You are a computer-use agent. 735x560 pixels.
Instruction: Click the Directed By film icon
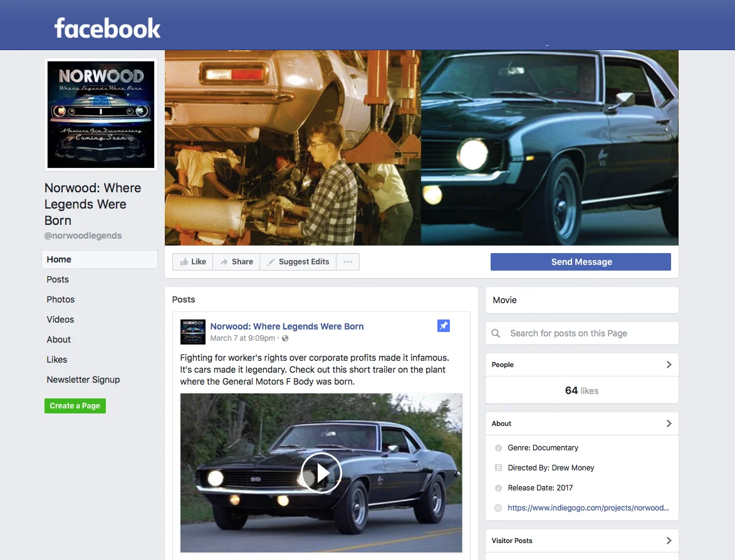(498, 468)
